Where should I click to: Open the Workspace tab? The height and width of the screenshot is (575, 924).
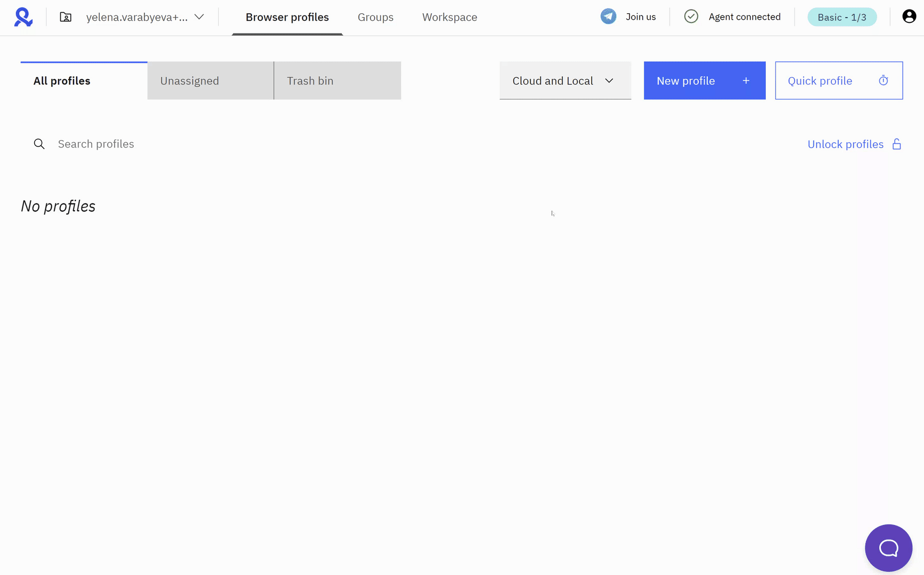[x=449, y=17]
